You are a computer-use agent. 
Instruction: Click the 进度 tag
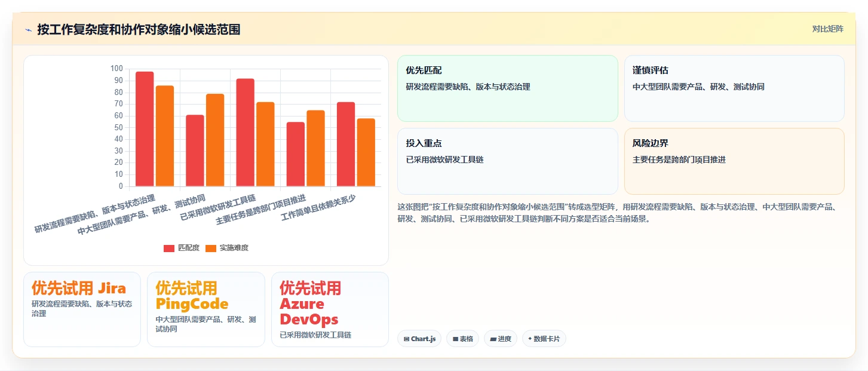501,339
